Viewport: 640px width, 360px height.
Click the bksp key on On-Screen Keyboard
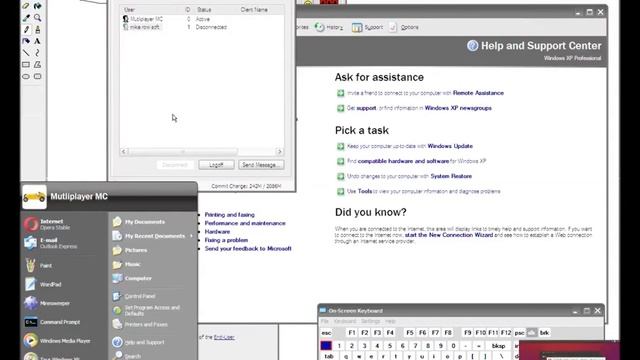click(498, 346)
